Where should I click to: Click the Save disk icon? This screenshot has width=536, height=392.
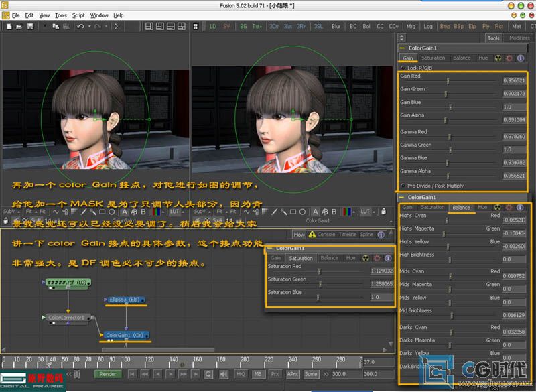coord(30,27)
